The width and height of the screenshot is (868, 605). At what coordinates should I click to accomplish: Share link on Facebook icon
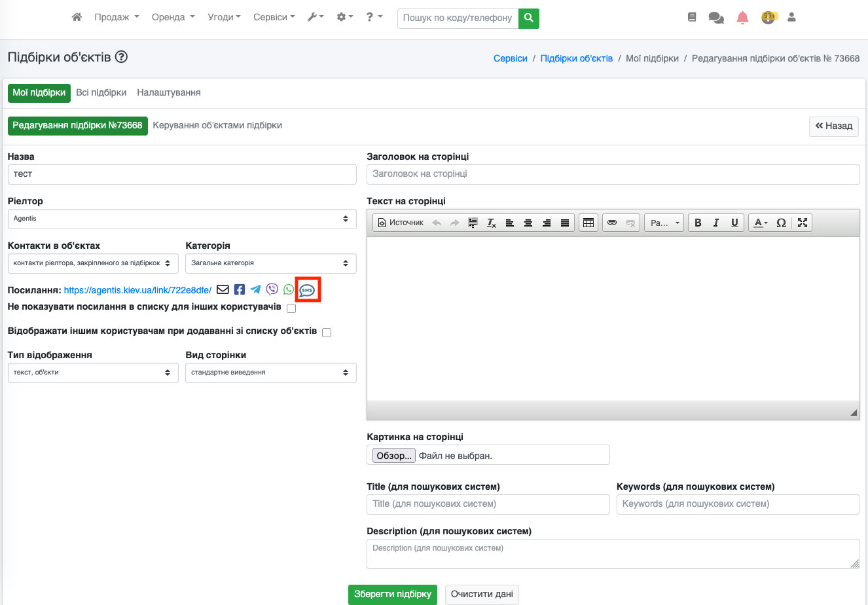[239, 289]
